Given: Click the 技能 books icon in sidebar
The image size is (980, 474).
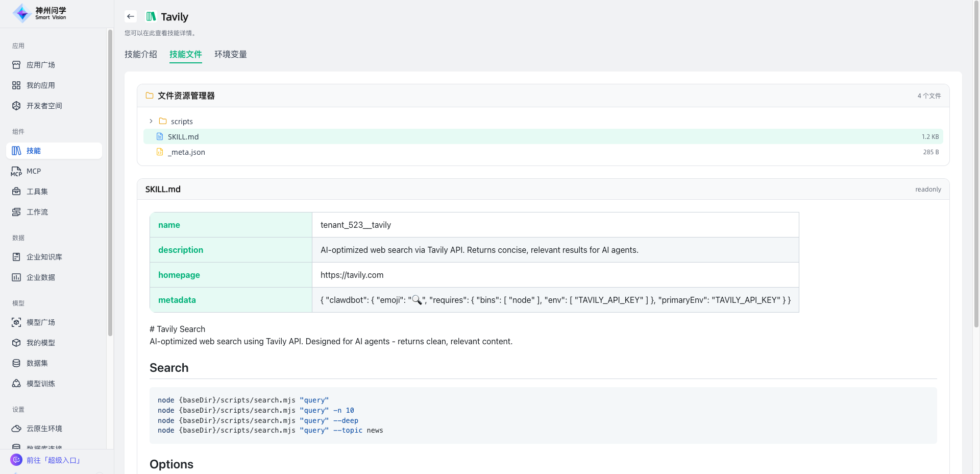Looking at the screenshot, I should click(16, 151).
